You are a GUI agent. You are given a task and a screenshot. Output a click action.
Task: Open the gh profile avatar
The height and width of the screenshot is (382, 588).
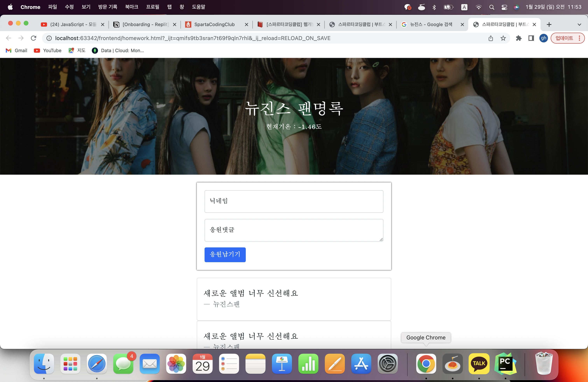pos(544,38)
